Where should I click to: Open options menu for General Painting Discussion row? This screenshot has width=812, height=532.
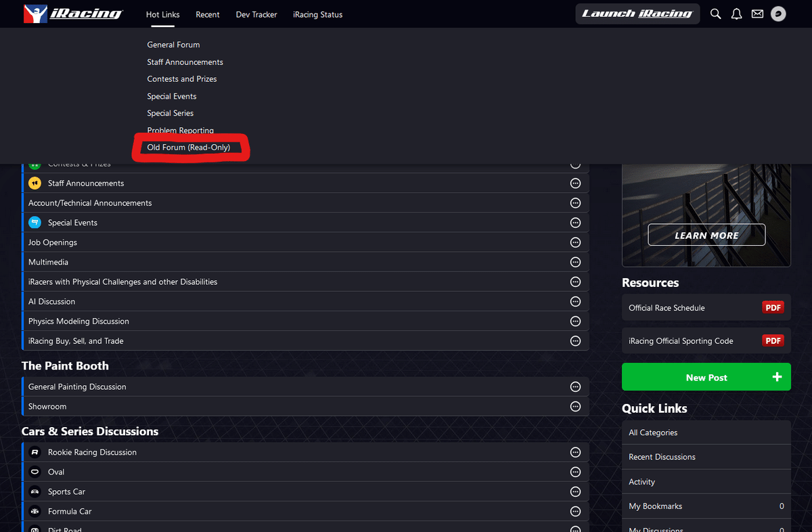(x=575, y=386)
